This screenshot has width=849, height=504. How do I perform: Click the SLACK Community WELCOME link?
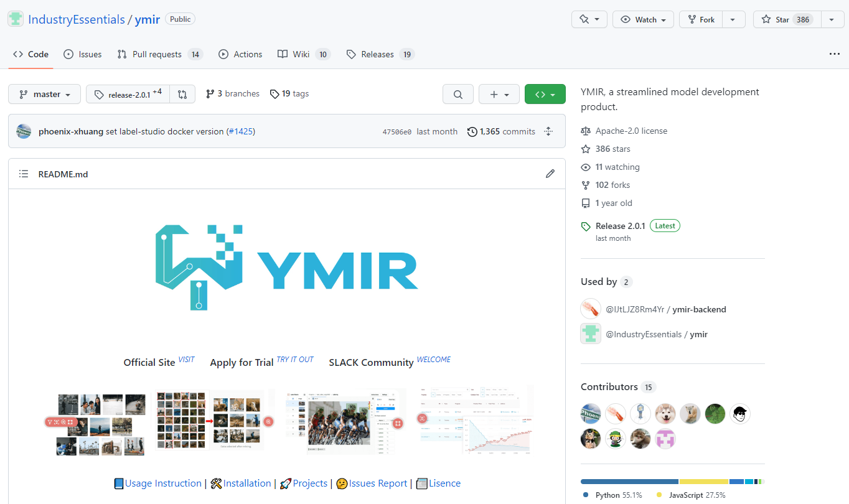click(x=434, y=360)
